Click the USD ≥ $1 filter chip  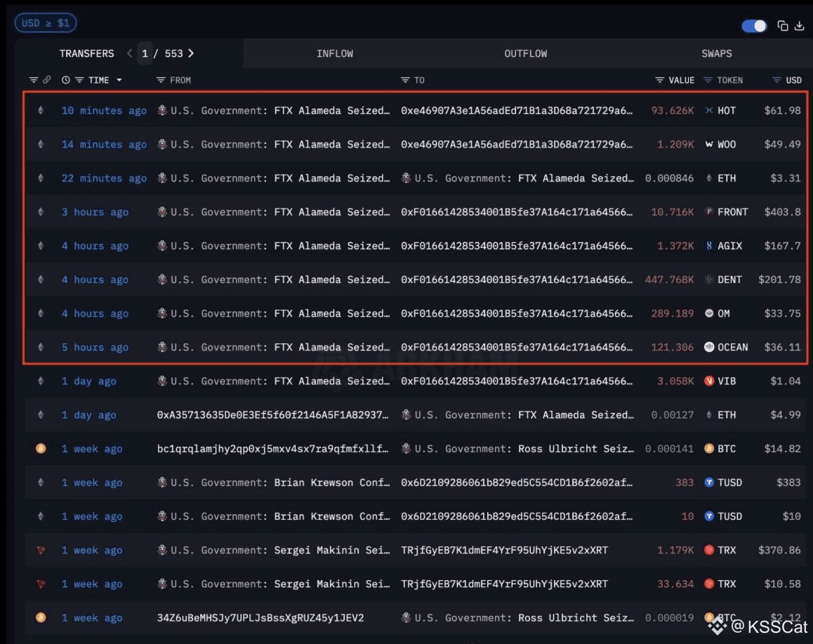point(46,23)
